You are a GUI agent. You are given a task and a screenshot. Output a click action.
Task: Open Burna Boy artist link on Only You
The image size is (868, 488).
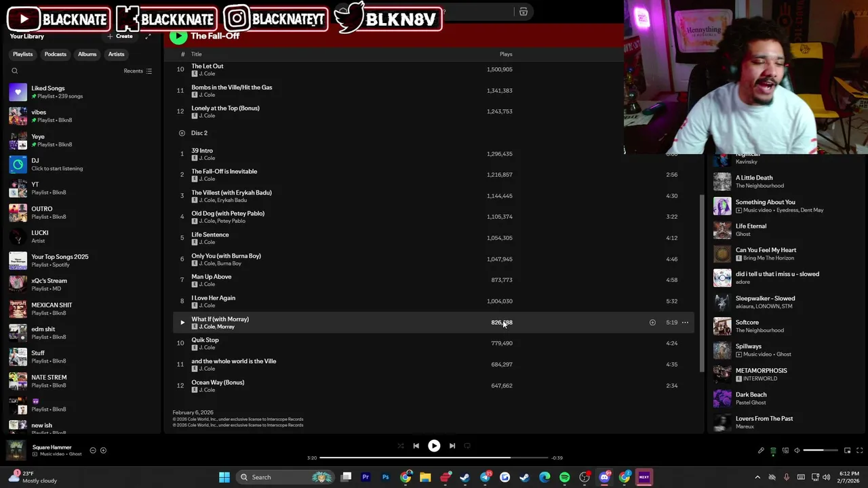tap(229, 263)
